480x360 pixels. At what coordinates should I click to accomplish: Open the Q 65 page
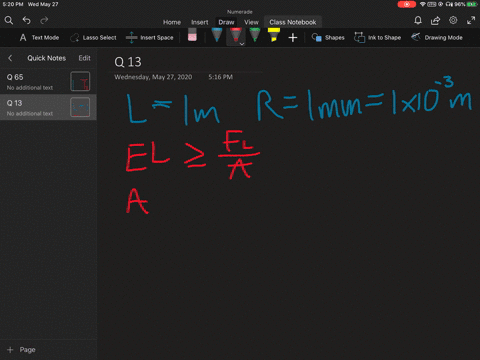pyautogui.click(x=48, y=81)
